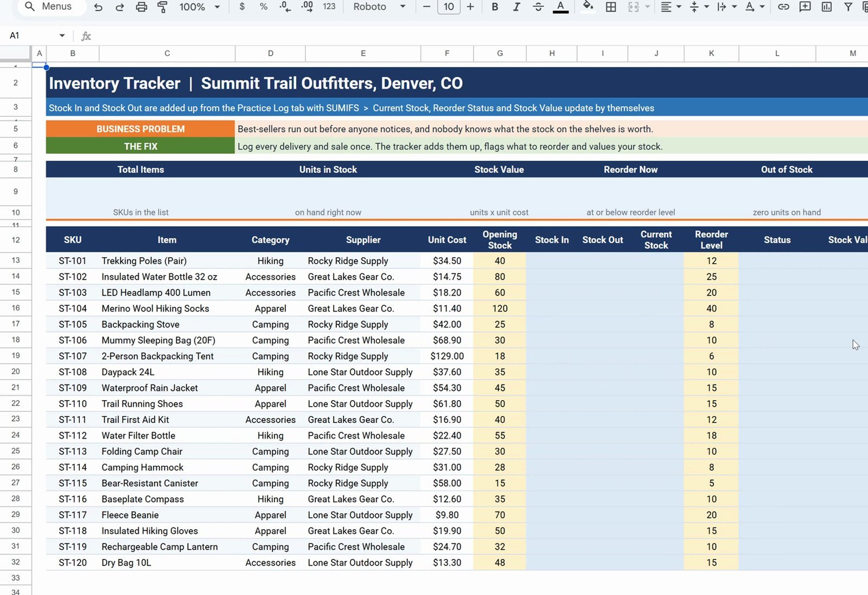
Task: Activate the paint format tool
Action: pyautogui.click(x=162, y=7)
